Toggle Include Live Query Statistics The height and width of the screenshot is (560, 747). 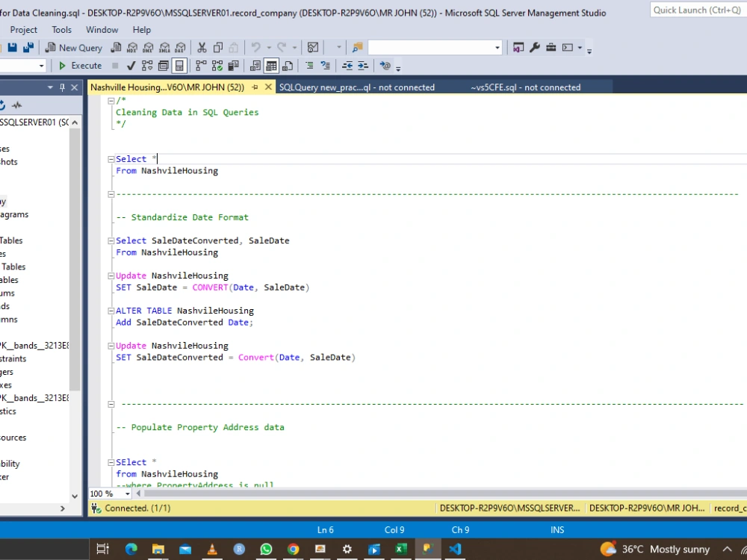click(x=217, y=66)
